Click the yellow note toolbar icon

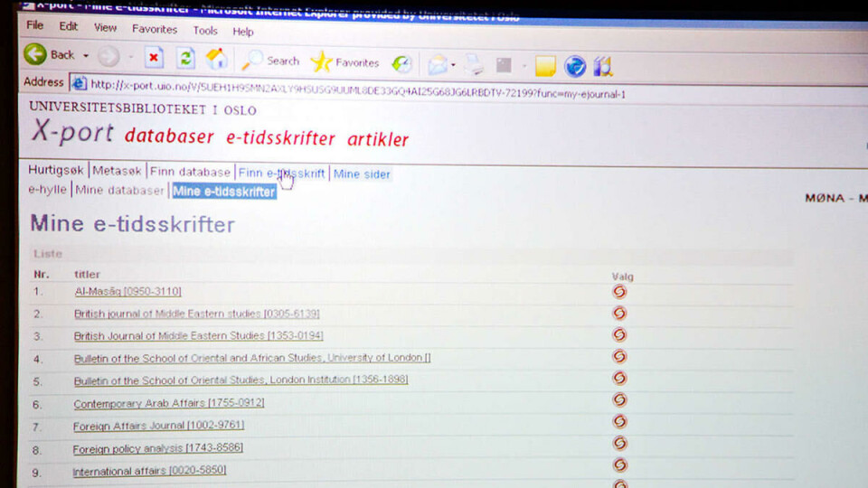tap(545, 66)
